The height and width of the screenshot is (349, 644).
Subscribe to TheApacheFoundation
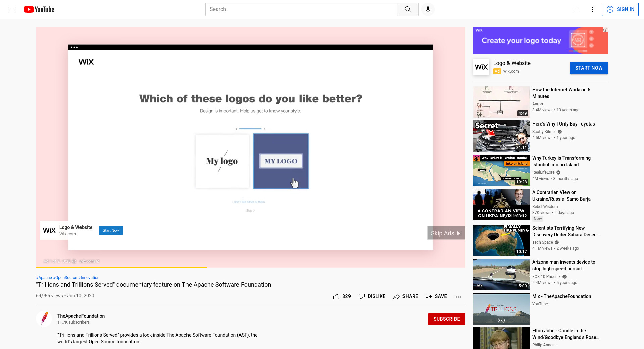pyautogui.click(x=446, y=319)
